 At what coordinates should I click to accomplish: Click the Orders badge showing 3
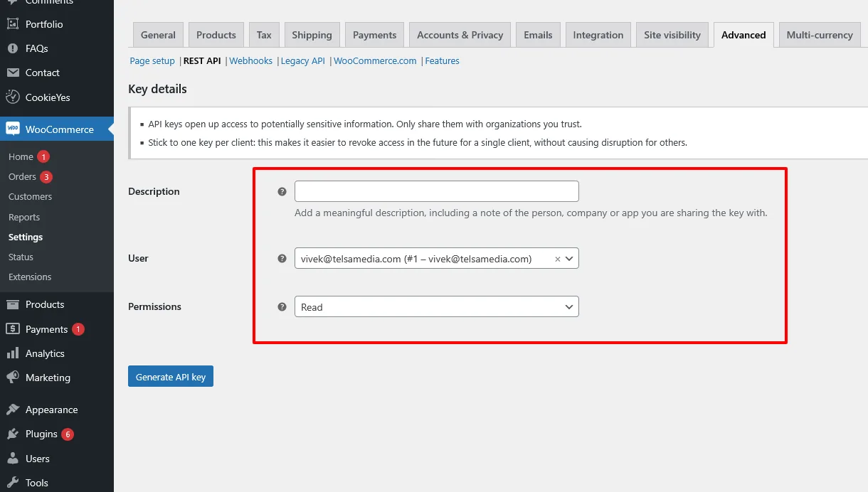(46, 177)
